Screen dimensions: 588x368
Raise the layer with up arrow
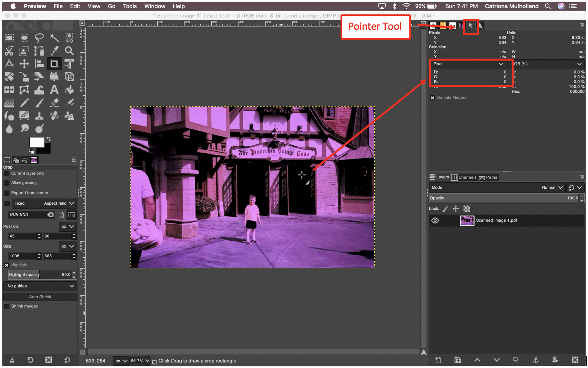tap(477, 360)
